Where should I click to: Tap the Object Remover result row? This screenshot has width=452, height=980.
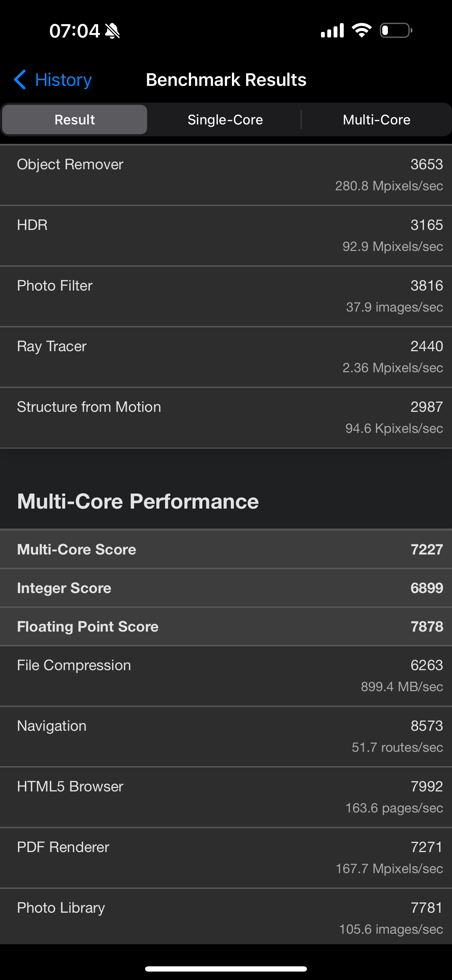coord(226,175)
